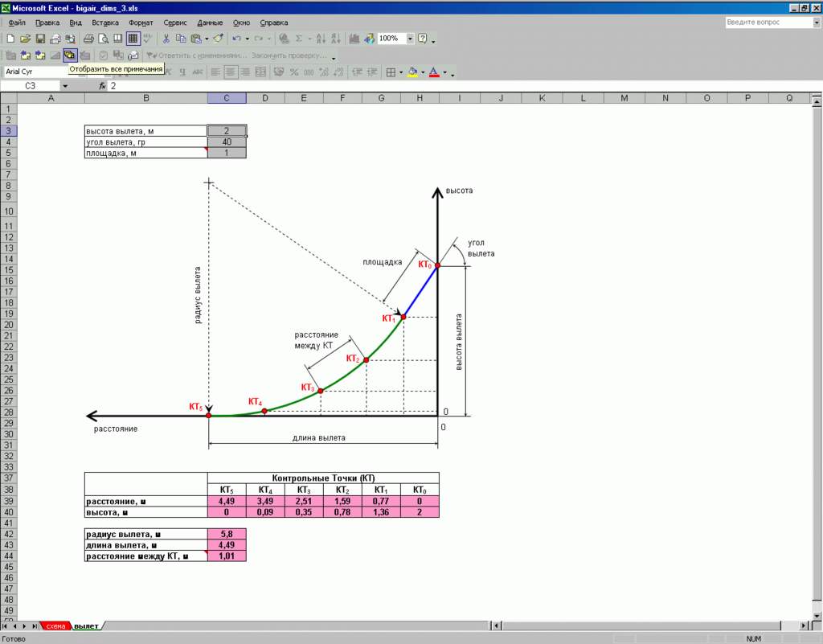Select the Cut scissors icon
Image resolution: width=823 pixels, height=644 pixels.
pyautogui.click(x=166, y=39)
